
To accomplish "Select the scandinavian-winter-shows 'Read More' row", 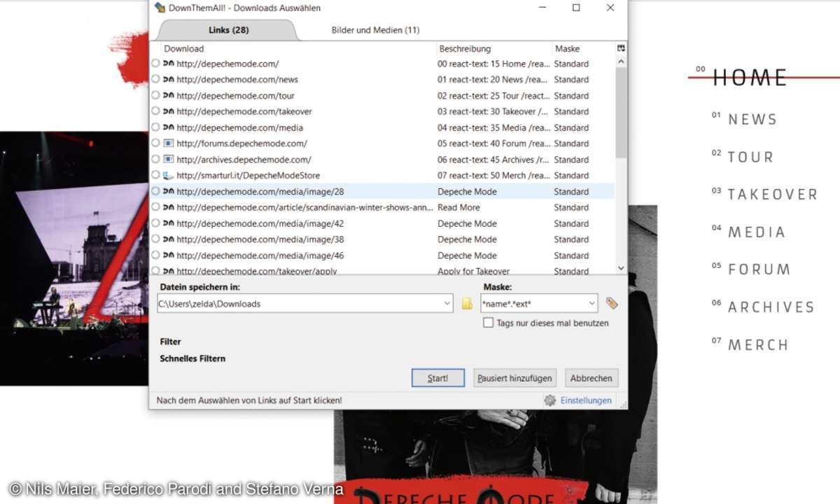I will click(x=382, y=207).
